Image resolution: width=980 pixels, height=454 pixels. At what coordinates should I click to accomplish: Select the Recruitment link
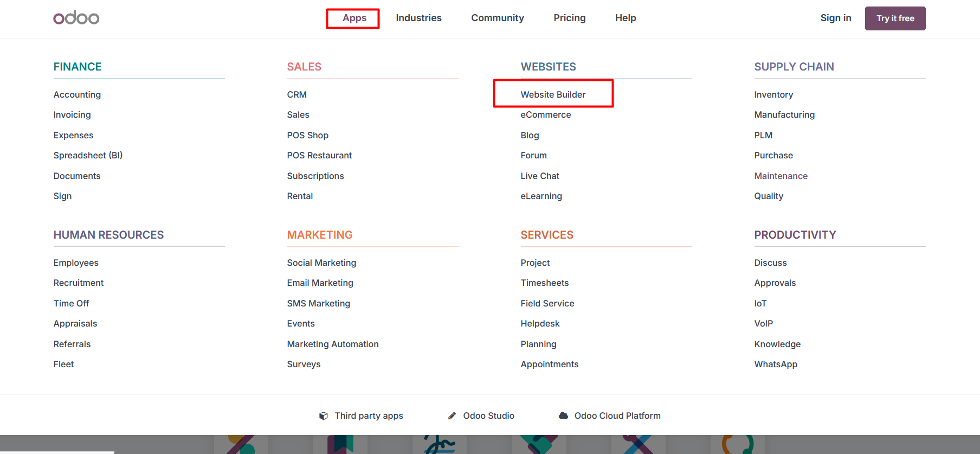pyautogui.click(x=79, y=283)
